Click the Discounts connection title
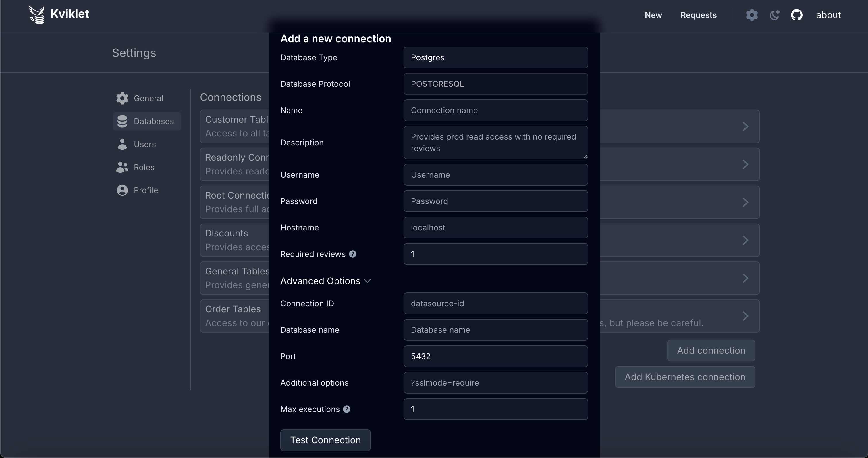 click(x=226, y=233)
